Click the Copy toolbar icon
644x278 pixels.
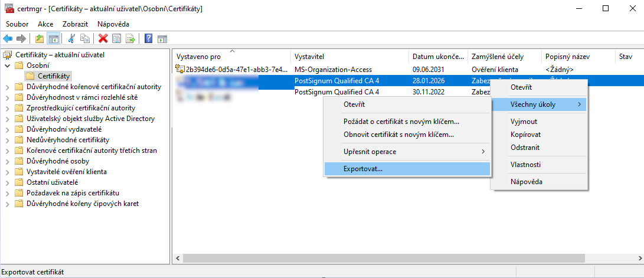pyautogui.click(x=85, y=38)
